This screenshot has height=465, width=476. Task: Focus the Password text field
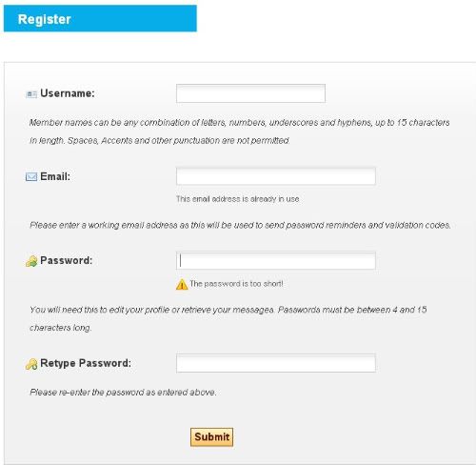tap(276, 260)
